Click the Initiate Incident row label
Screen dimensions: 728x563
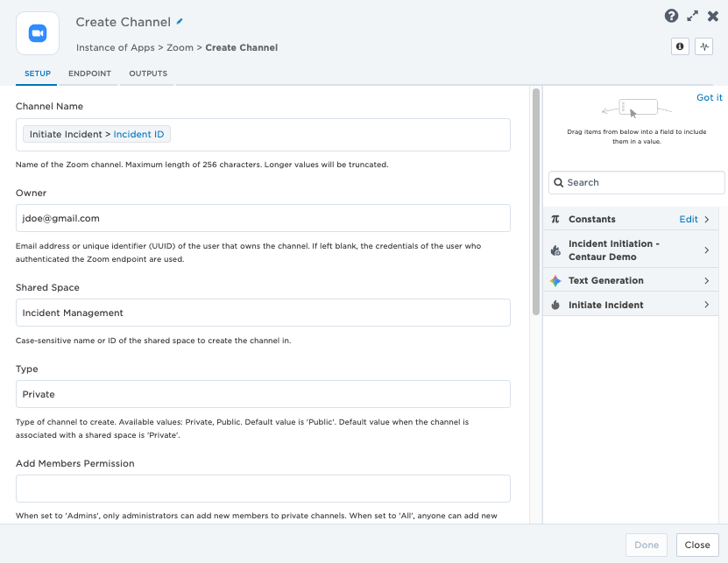click(x=606, y=305)
